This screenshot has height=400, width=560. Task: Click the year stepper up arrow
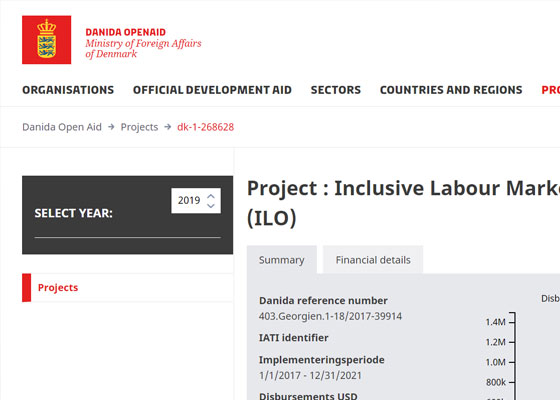[211, 196]
